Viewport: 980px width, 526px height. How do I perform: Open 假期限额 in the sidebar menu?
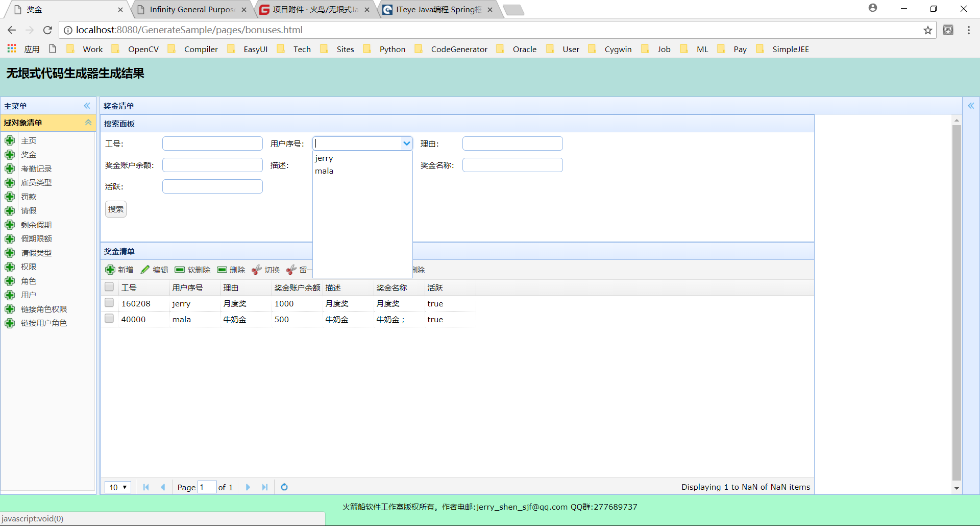point(36,239)
